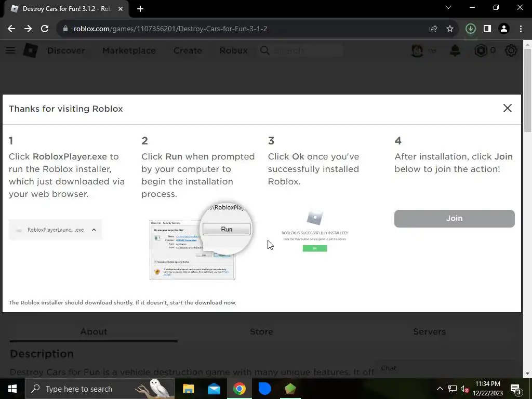Go forward using the browser forward arrow
The image size is (532, 399).
[x=28, y=29]
